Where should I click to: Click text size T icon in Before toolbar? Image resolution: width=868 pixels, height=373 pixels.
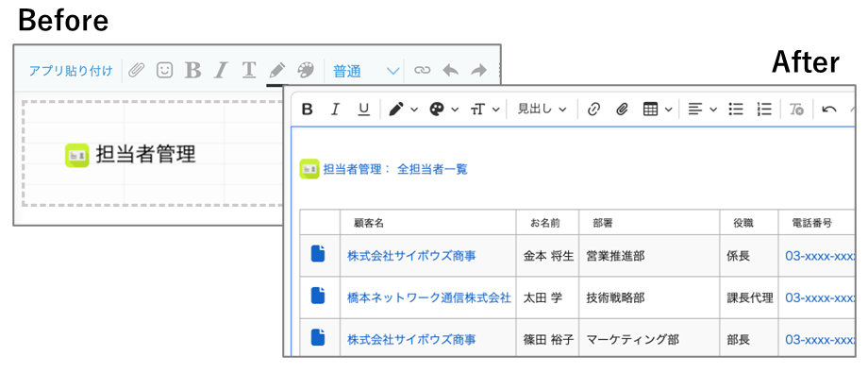249,70
